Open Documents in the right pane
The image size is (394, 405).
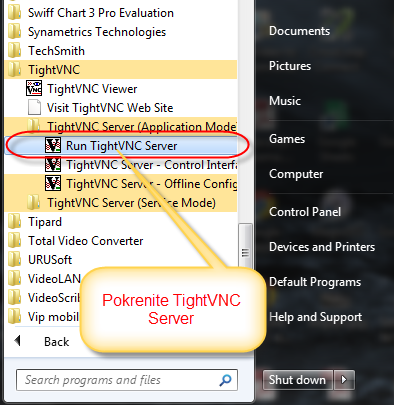(x=299, y=31)
